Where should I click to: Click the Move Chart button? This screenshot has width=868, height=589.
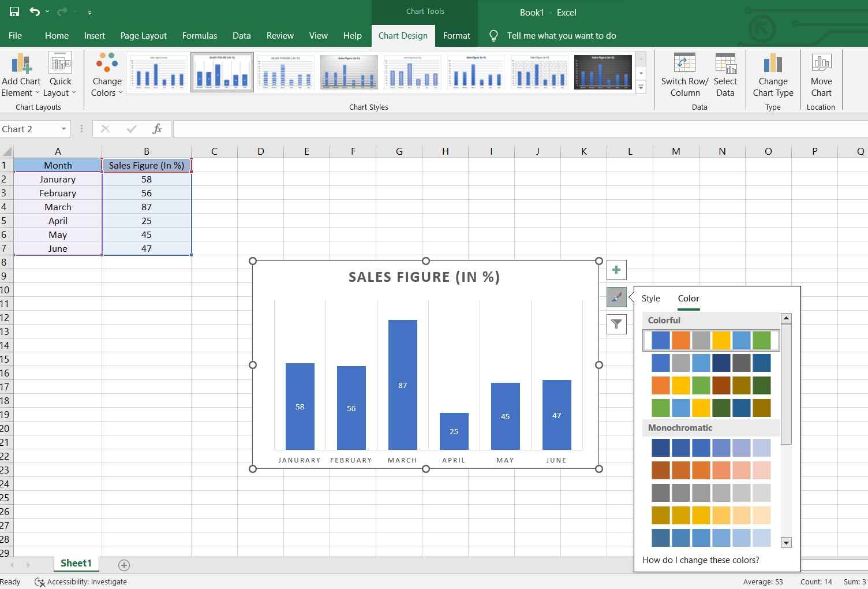click(x=821, y=75)
